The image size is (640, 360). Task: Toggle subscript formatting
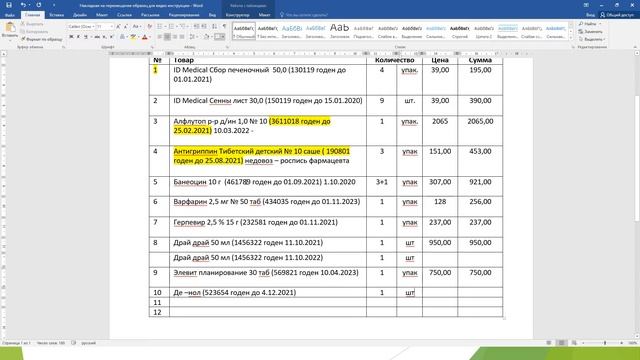[x=104, y=37]
